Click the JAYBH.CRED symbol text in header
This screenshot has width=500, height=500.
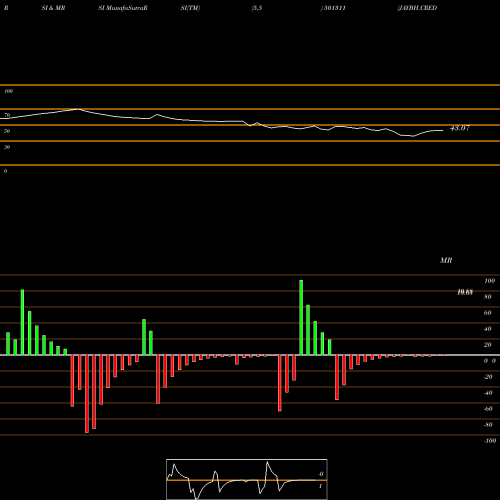point(417,8)
